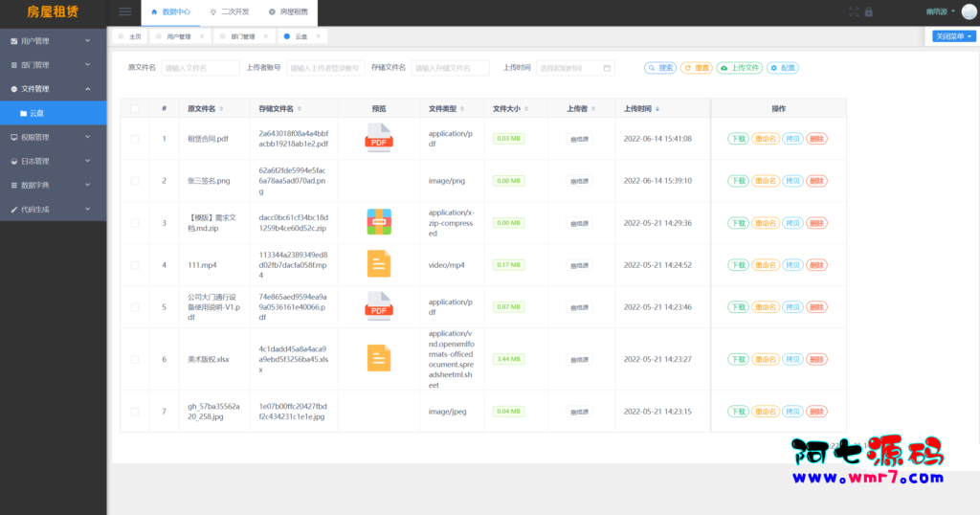Click the 用户管理 sidebar icon

(13, 41)
